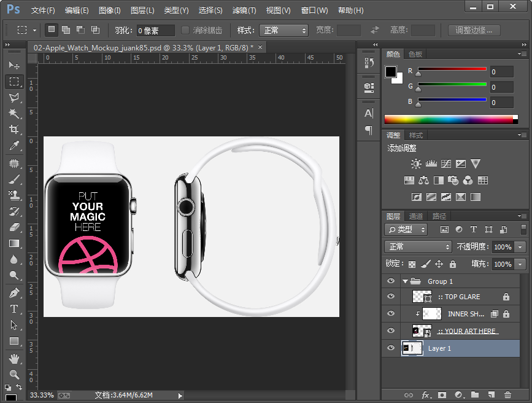Hide the TOP GLARE layer
The image size is (532, 403).
coord(391,296)
